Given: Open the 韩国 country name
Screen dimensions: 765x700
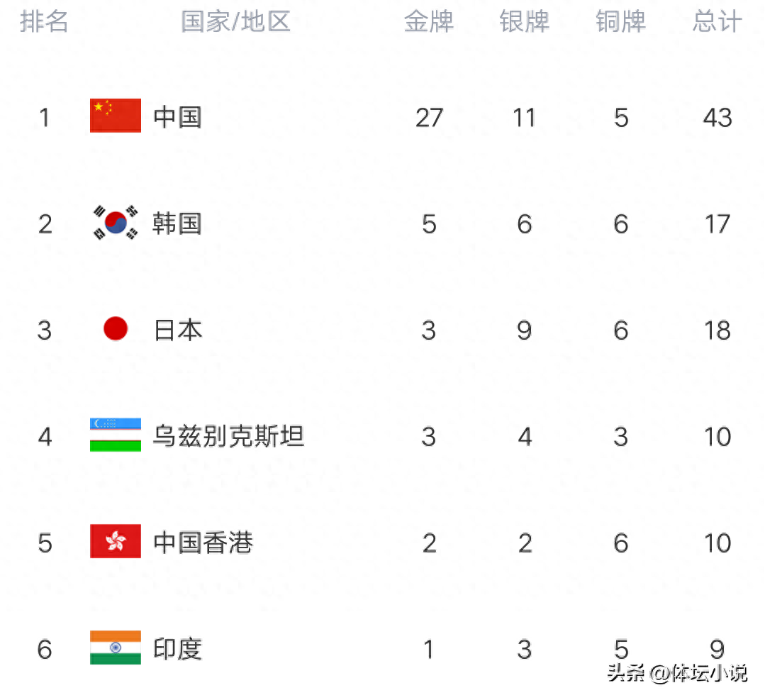Looking at the screenshot, I should point(177,224).
